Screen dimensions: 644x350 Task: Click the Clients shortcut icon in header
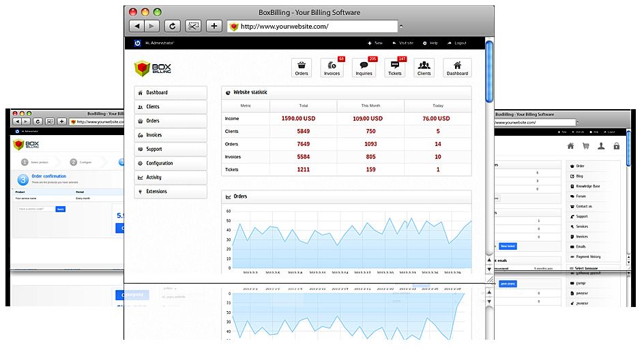(424, 68)
